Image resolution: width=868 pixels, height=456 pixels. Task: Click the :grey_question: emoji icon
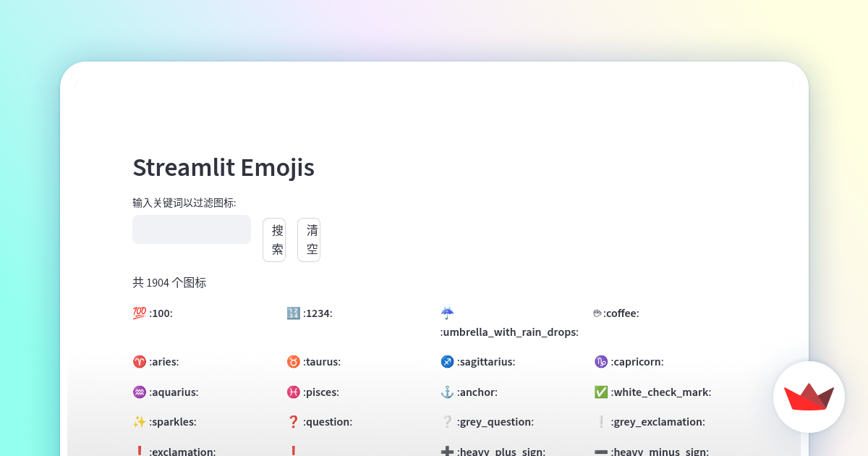(x=447, y=421)
